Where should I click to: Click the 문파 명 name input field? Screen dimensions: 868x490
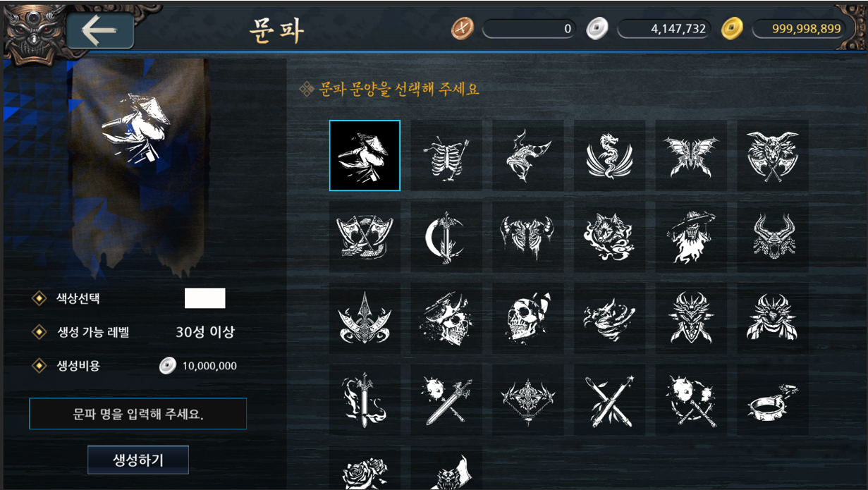[138, 414]
